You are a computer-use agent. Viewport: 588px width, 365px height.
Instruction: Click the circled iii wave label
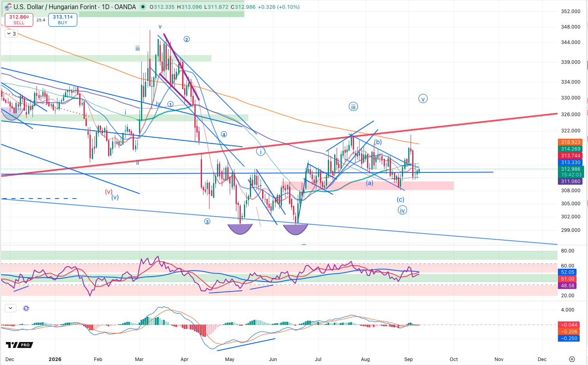353,106
